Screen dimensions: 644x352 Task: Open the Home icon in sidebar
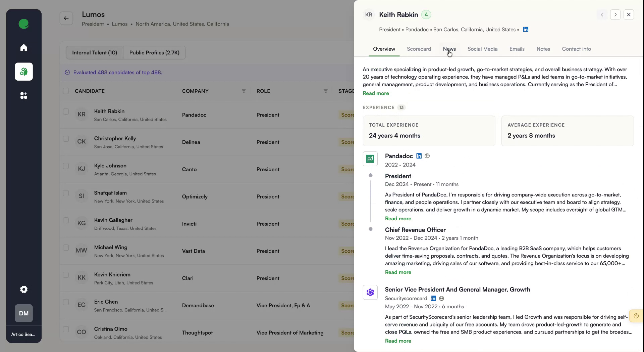(23, 47)
